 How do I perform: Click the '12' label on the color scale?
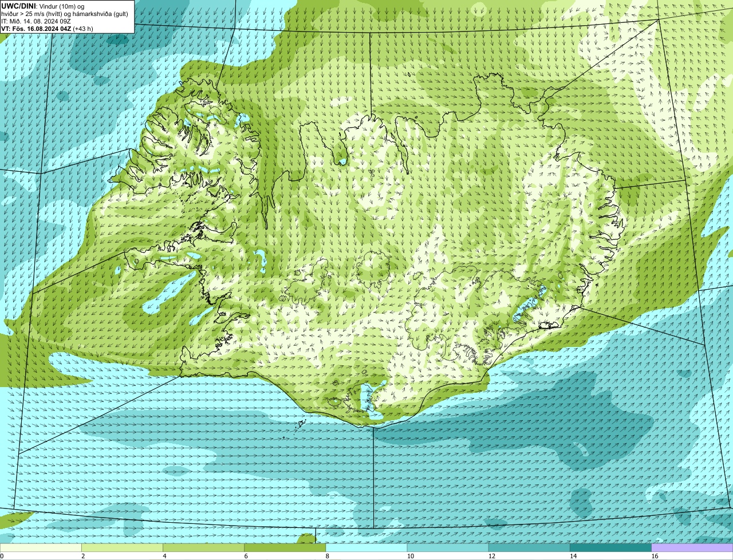pos(492,556)
